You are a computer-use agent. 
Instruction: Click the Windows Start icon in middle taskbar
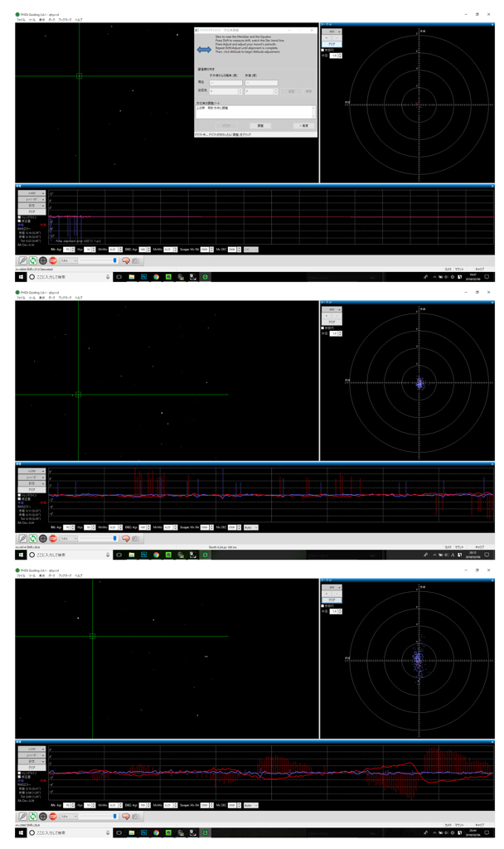click(21, 555)
